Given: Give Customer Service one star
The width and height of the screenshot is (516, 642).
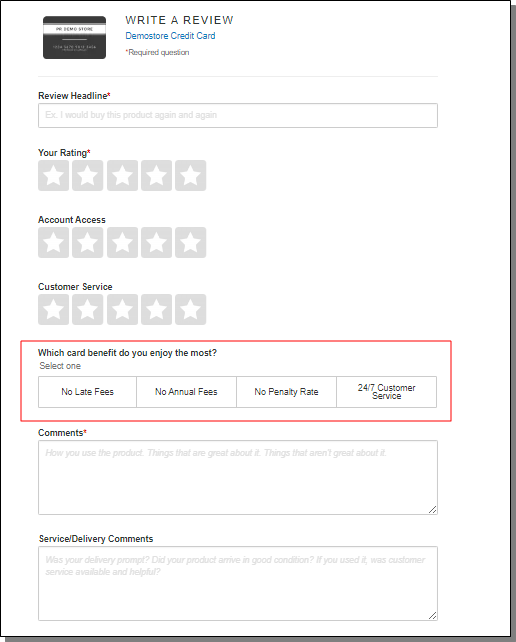Looking at the screenshot, I should tap(54, 310).
